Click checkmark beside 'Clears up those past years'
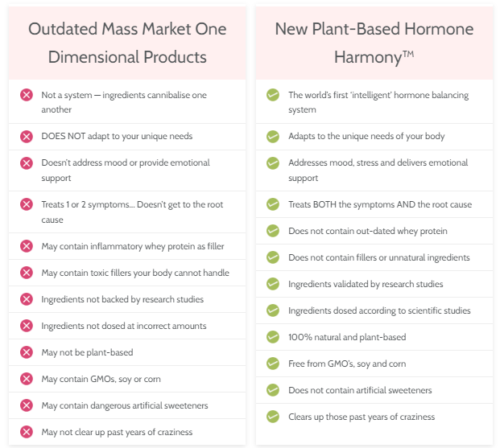The height and width of the screenshot is (448, 500). (273, 417)
